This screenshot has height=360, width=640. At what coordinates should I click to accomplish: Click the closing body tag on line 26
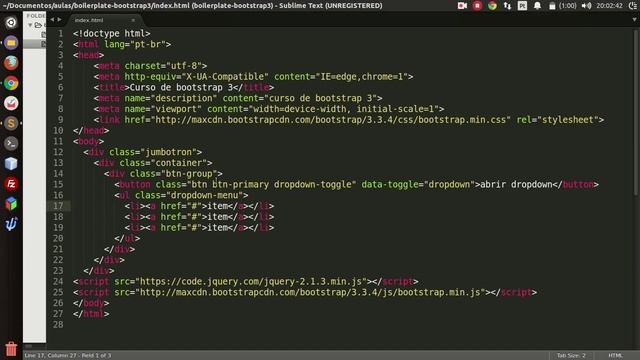coord(91,303)
